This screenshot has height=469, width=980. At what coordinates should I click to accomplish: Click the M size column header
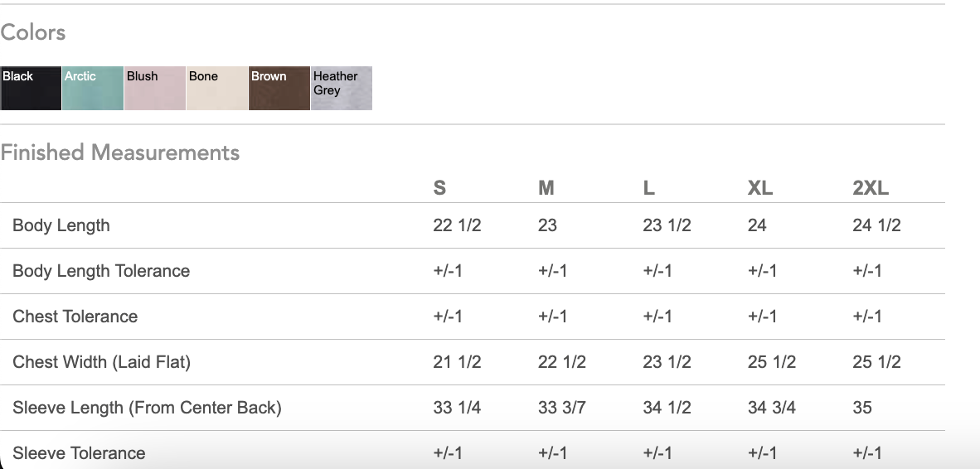tap(546, 188)
